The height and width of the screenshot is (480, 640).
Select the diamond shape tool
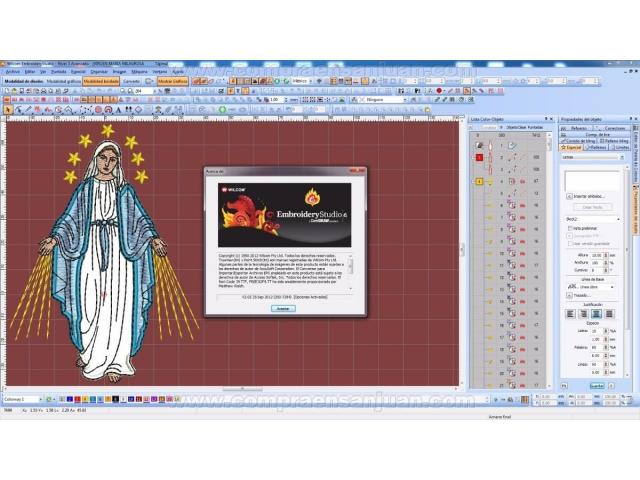138,110
